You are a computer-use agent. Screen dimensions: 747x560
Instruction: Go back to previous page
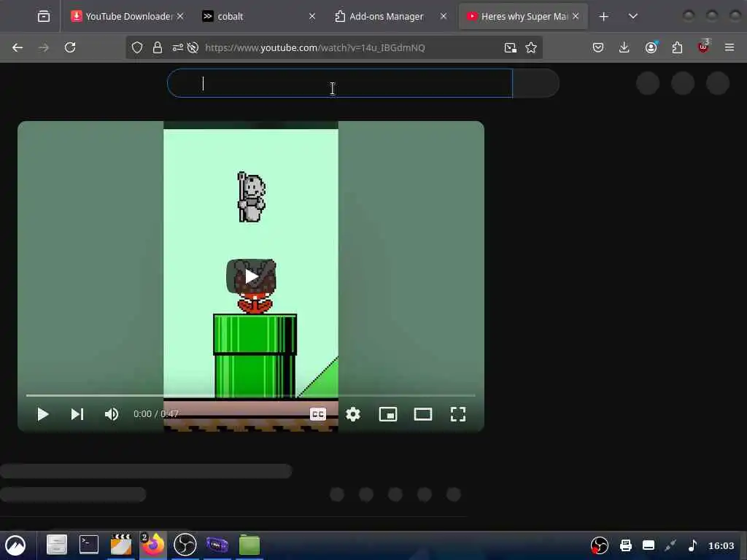(x=18, y=47)
